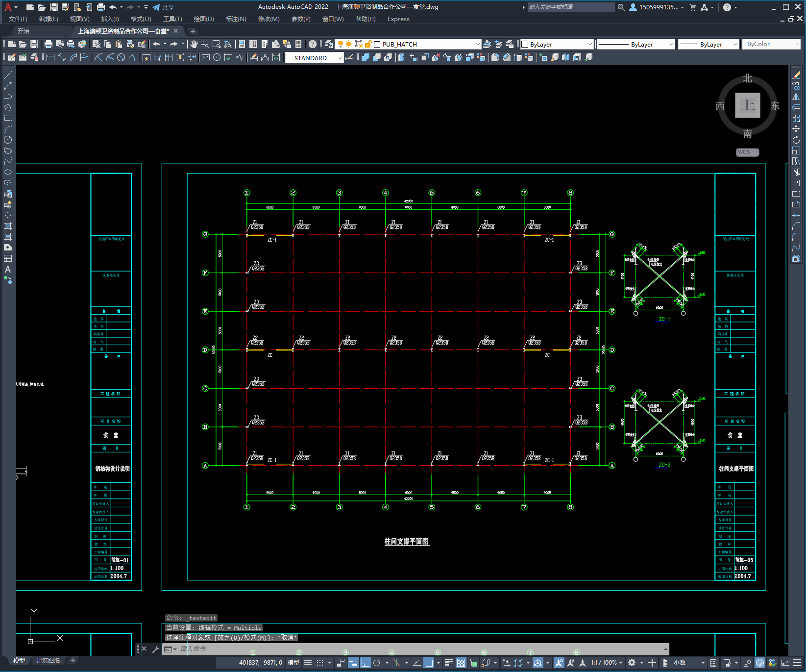The image size is (806, 672).
Task: Select the Move modify tool
Action: click(x=796, y=129)
